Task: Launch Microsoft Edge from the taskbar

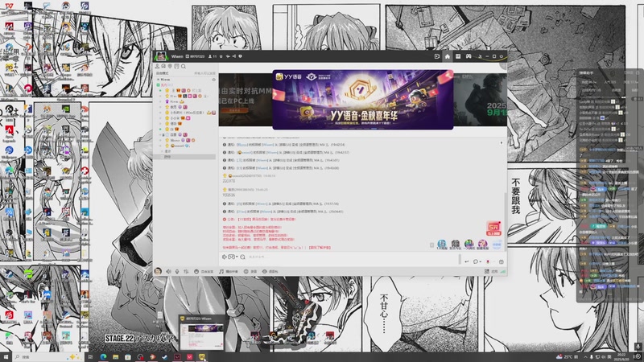Action: tap(103, 357)
